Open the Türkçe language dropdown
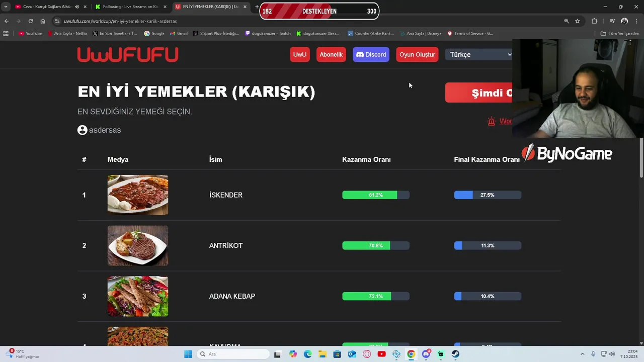 point(479,54)
